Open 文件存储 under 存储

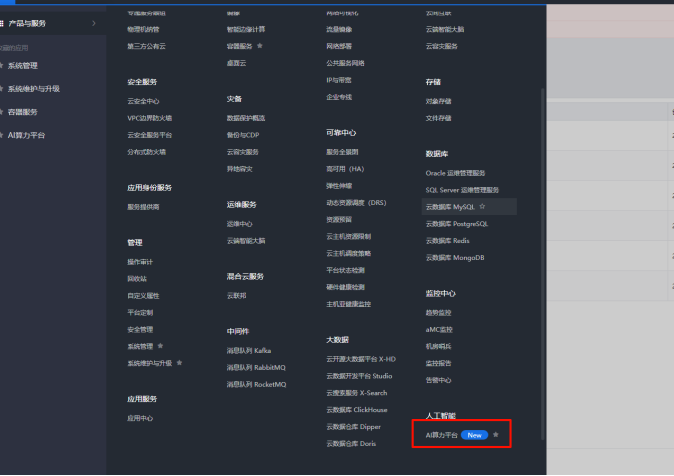(x=438, y=118)
